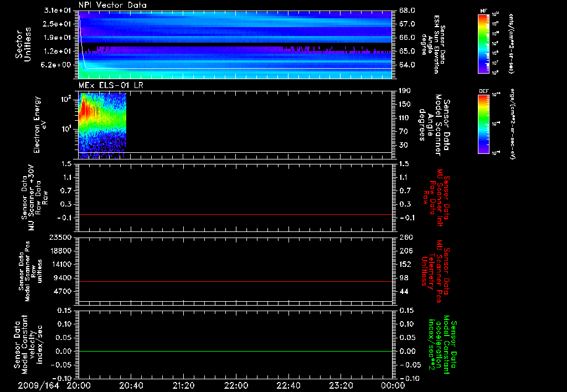Viewport: 567px width, 392px height.
Task: Click the "DEF" label above the colorbar
Action: 484,91
